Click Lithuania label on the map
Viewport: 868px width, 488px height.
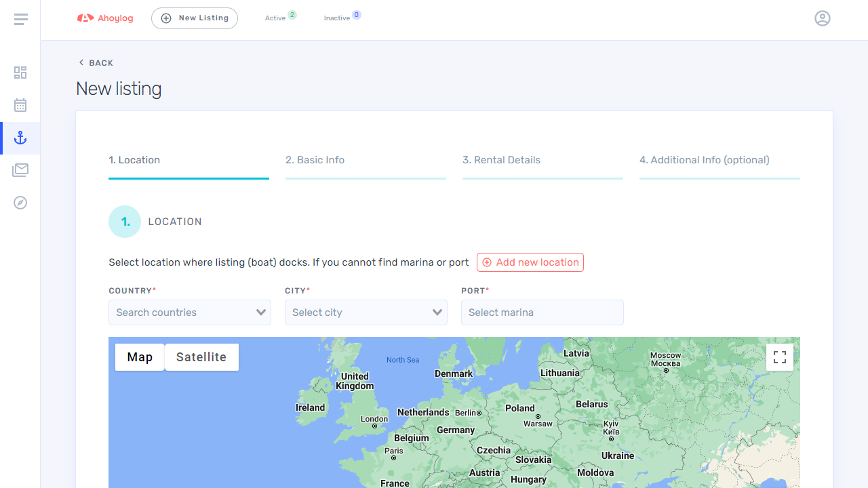(x=560, y=373)
